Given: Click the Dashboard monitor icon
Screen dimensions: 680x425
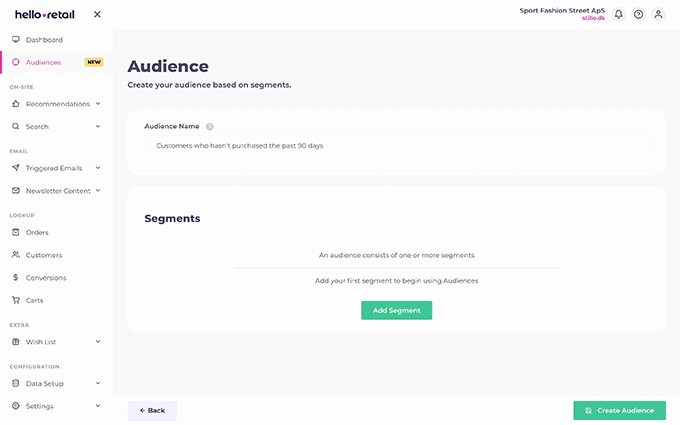Looking at the screenshot, I should pos(16,39).
